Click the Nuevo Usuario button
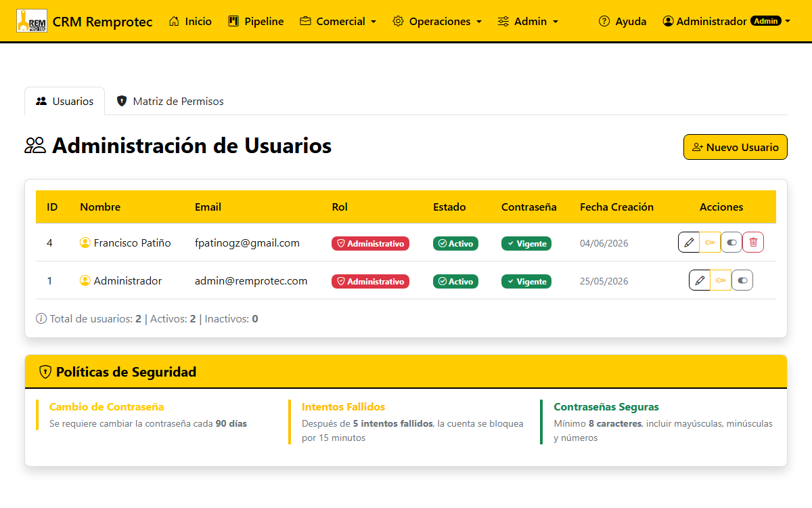The height and width of the screenshot is (508, 812). [736, 147]
